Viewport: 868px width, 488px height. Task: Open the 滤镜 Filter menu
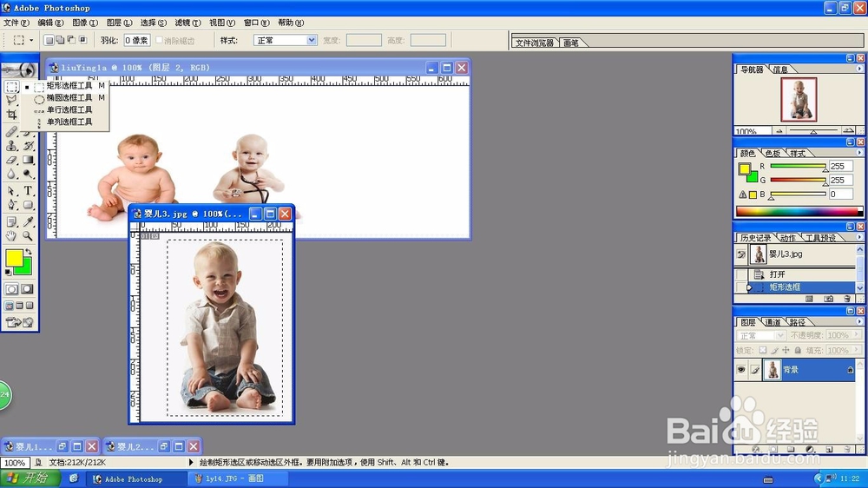[x=187, y=23]
